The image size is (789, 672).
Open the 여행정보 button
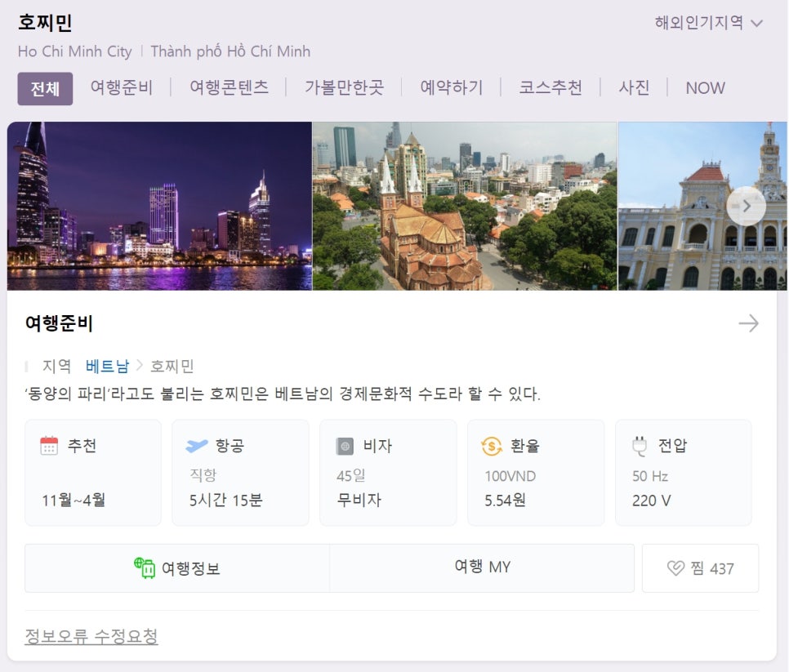click(177, 567)
